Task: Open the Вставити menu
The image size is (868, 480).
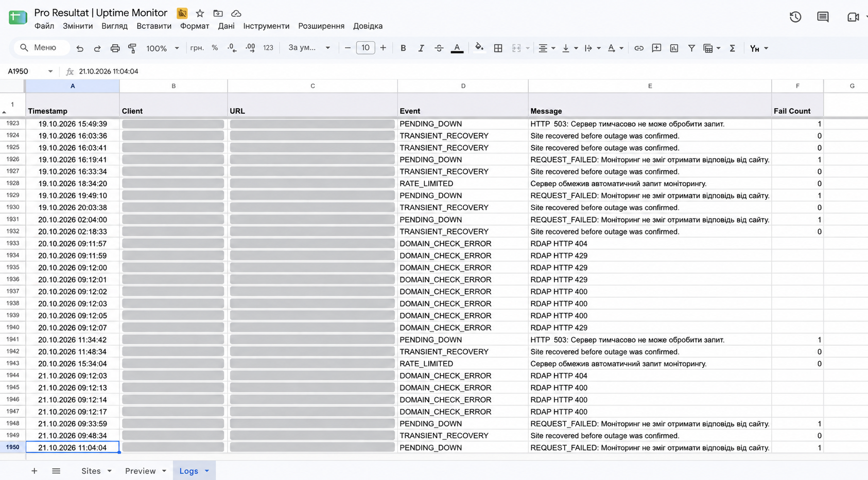Action: pyautogui.click(x=154, y=26)
